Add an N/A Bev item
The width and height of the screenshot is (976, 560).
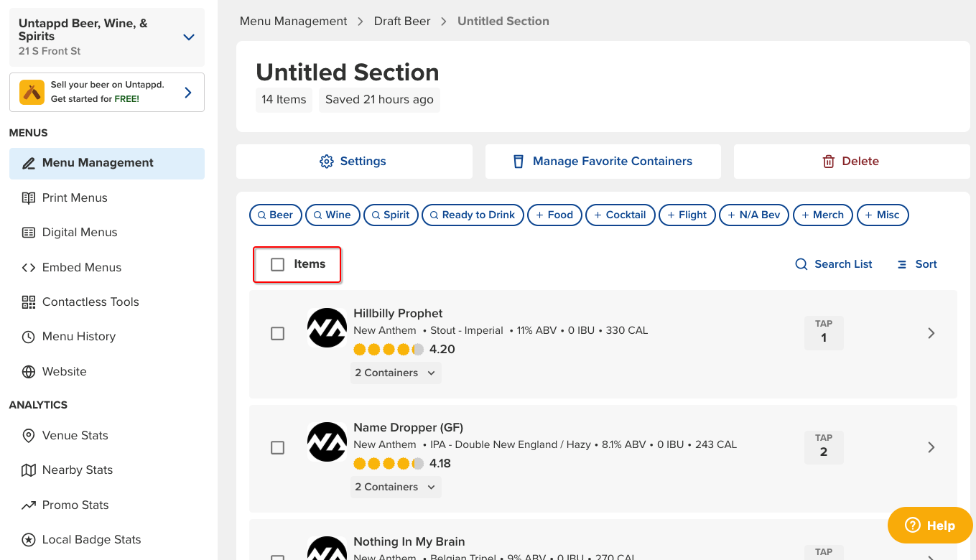coord(754,215)
